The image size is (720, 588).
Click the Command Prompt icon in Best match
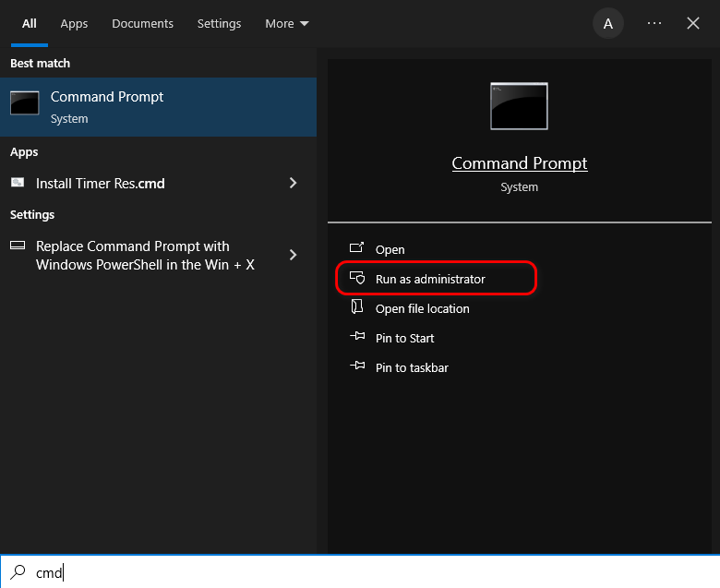[25, 103]
